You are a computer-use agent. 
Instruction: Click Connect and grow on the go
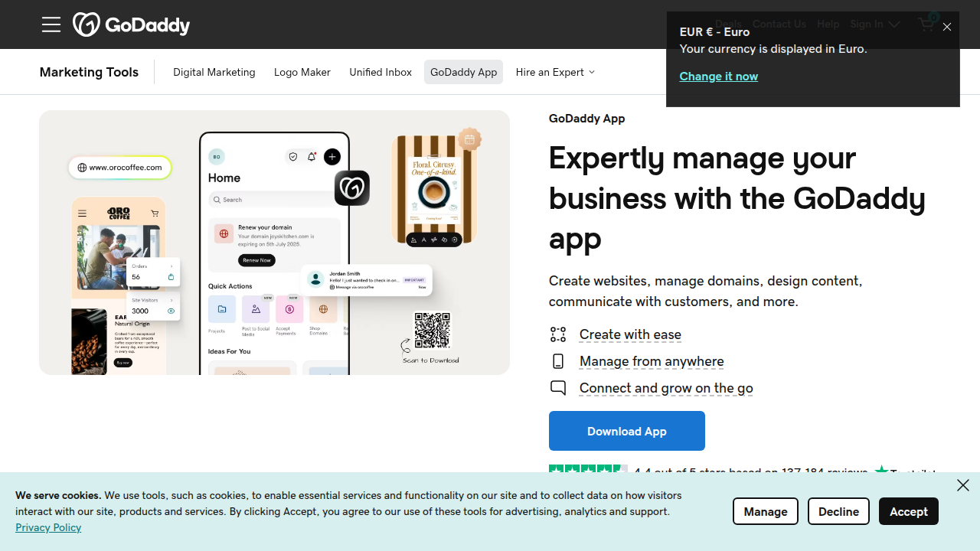click(666, 388)
